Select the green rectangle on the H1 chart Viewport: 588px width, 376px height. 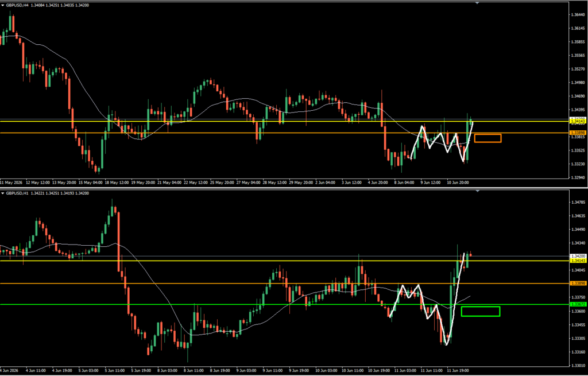tap(481, 311)
